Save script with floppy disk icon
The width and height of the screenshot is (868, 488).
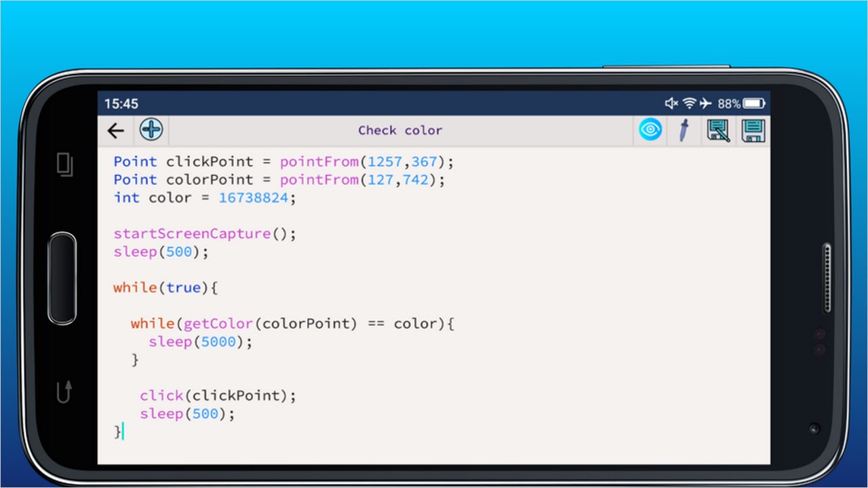[x=753, y=130]
